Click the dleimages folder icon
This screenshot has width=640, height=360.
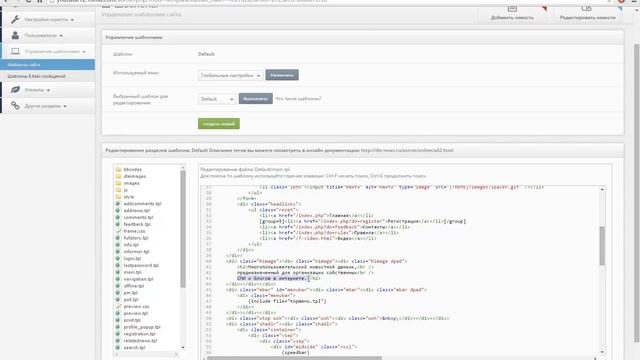pos(118,176)
